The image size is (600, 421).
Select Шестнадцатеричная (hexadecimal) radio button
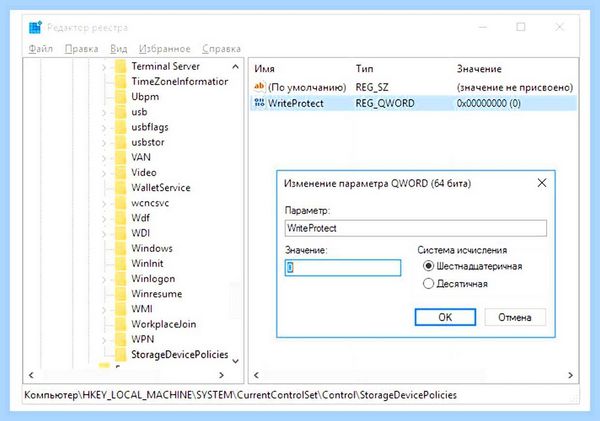tap(428, 266)
